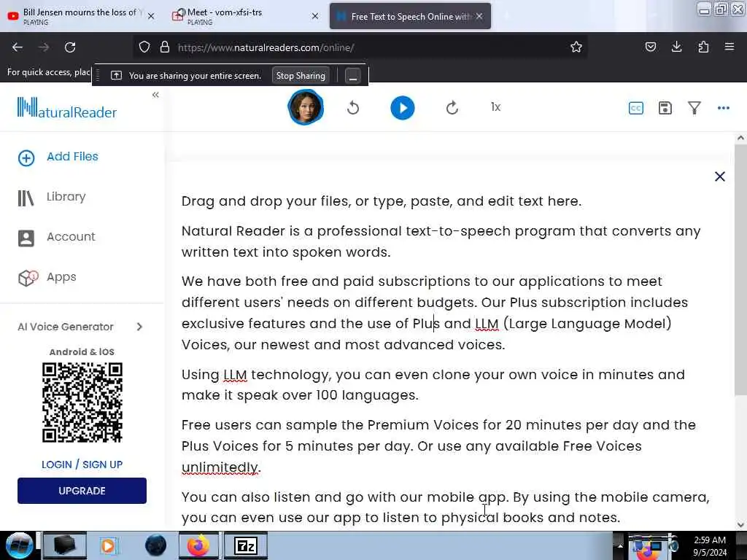Bookmark this page with star icon

click(x=576, y=47)
